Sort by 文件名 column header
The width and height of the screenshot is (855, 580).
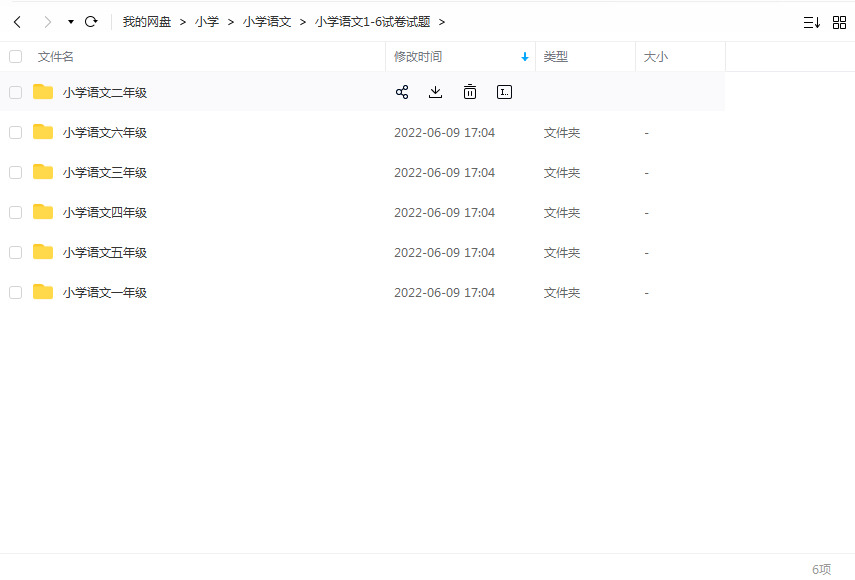tap(55, 57)
